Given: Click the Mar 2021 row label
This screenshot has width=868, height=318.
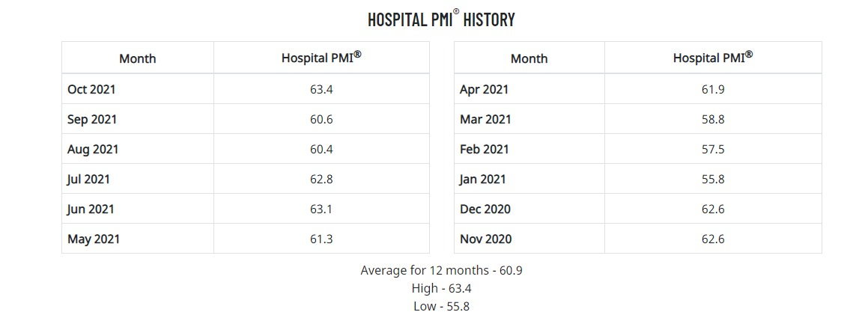Looking at the screenshot, I should pos(485,119).
